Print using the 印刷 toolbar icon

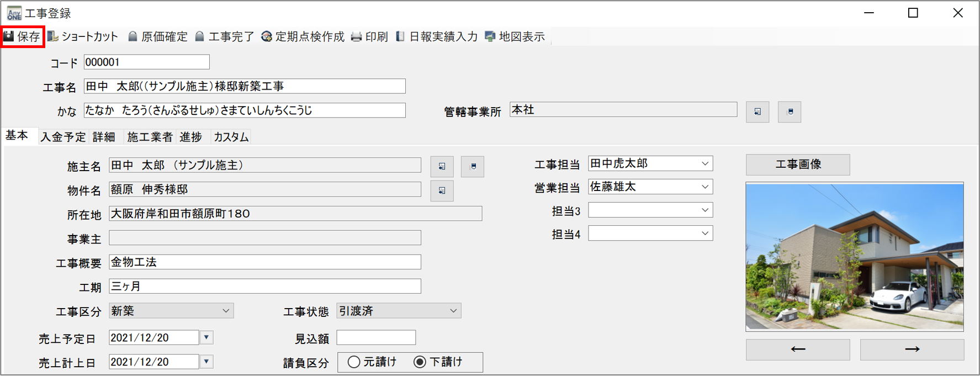click(x=357, y=36)
